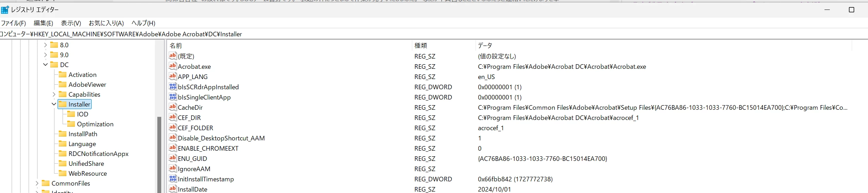Screen dimensions: 868x193
Task: Click the 0x66fbb842 (1727772738) data value
Action: click(515, 179)
